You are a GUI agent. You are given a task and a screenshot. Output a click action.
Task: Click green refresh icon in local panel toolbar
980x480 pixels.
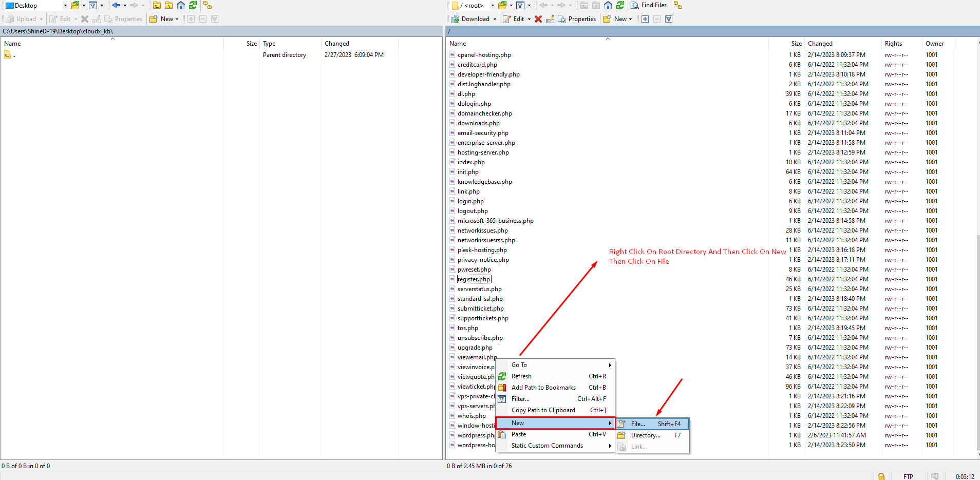pos(193,5)
